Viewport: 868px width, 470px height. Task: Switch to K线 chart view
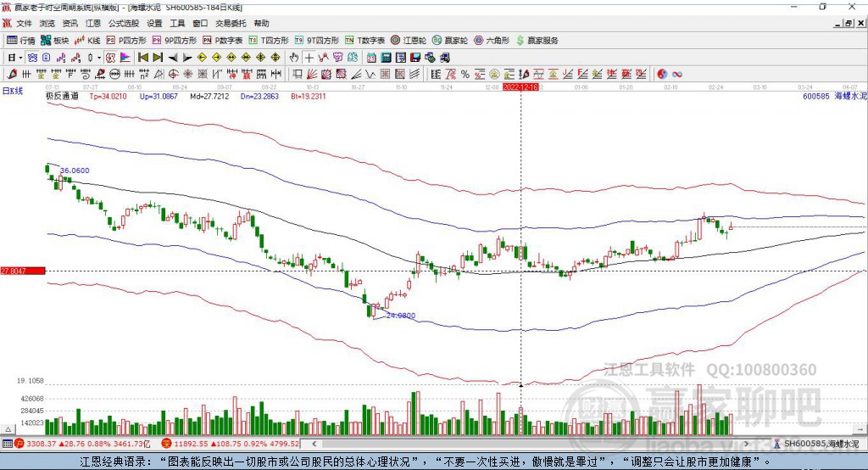(87, 41)
